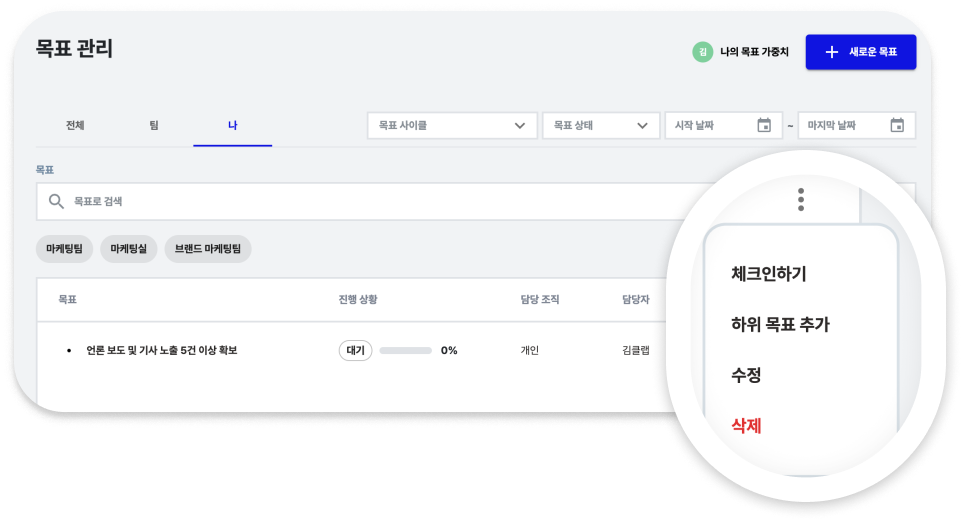Click the 김클랩 assignee cell
The height and width of the screenshot is (521, 962).
coord(636,350)
